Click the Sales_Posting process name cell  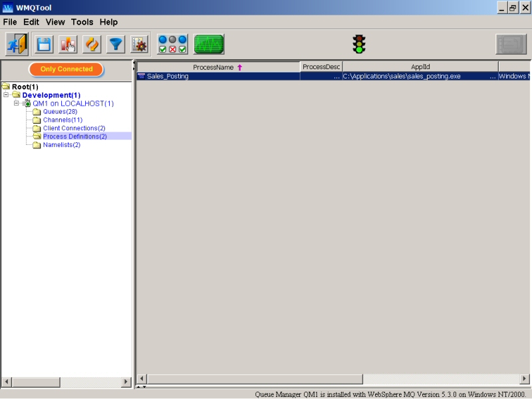pos(218,76)
